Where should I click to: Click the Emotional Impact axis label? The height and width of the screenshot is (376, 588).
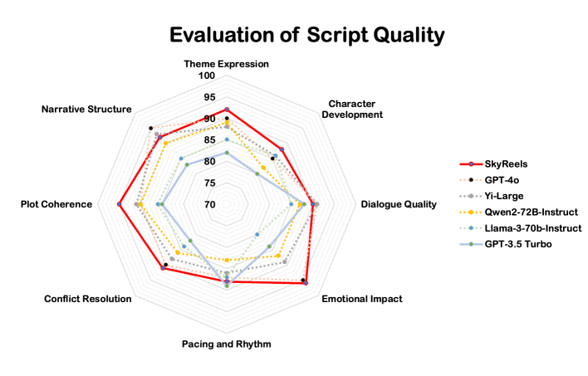coord(362,299)
